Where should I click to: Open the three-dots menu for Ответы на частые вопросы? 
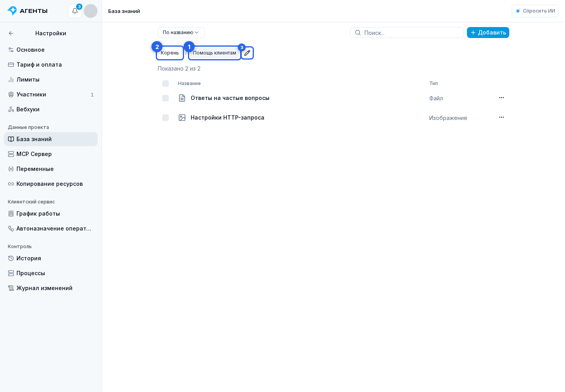[x=501, y=98]
